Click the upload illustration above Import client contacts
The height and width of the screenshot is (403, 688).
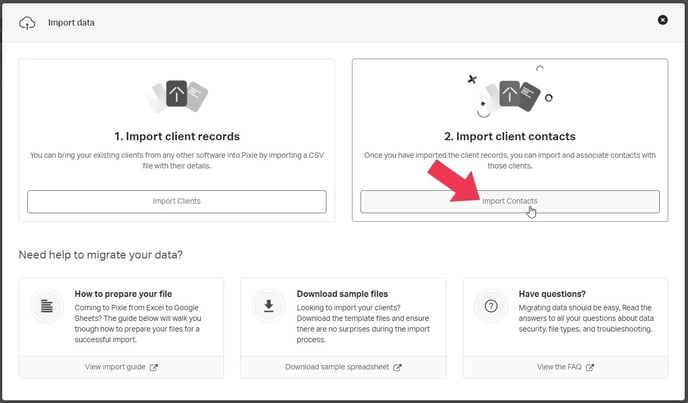(x=509, y=96)
